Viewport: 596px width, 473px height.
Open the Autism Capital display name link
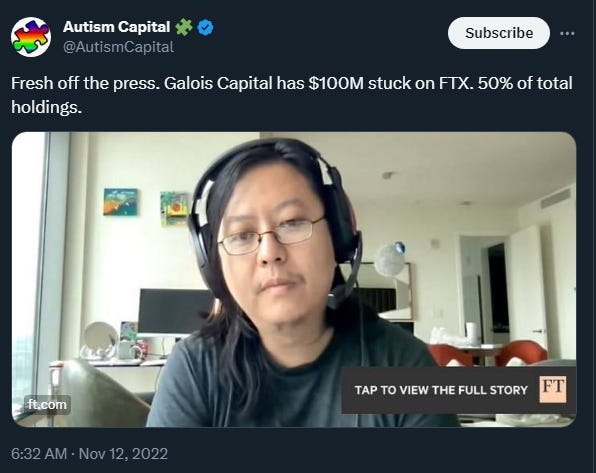point(117,27)
